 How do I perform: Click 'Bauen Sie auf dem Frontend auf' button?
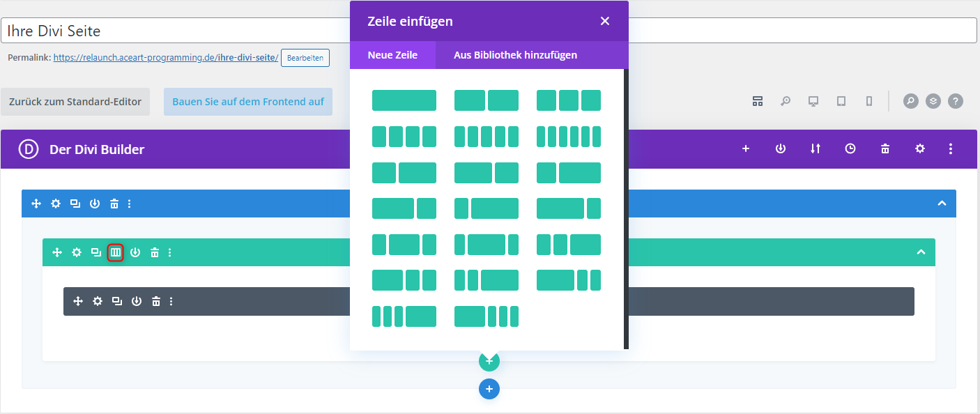tap(248, 102)
